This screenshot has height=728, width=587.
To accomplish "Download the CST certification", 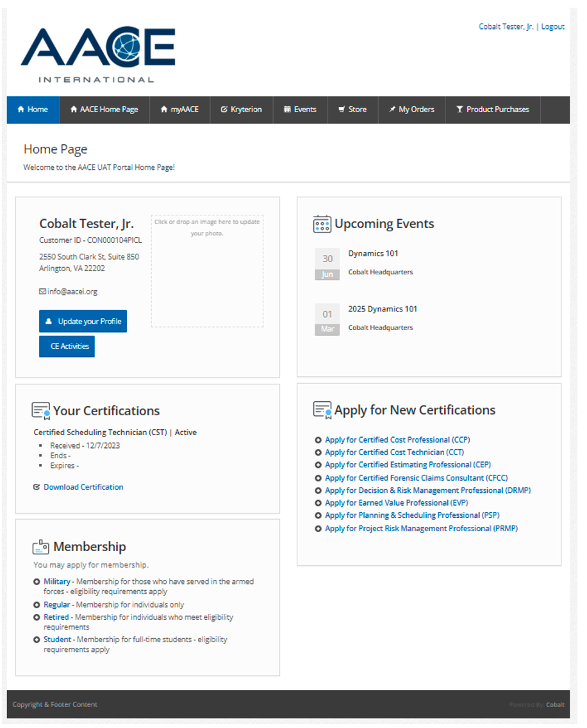I will [x=83, y=487].
